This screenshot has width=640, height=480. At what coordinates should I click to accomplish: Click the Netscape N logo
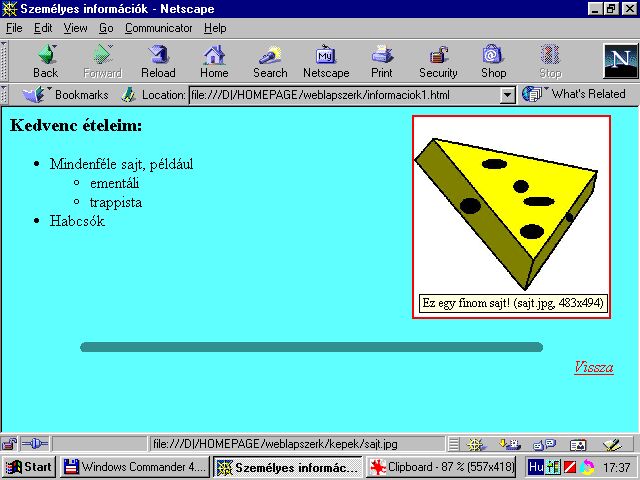pos(620,61)
